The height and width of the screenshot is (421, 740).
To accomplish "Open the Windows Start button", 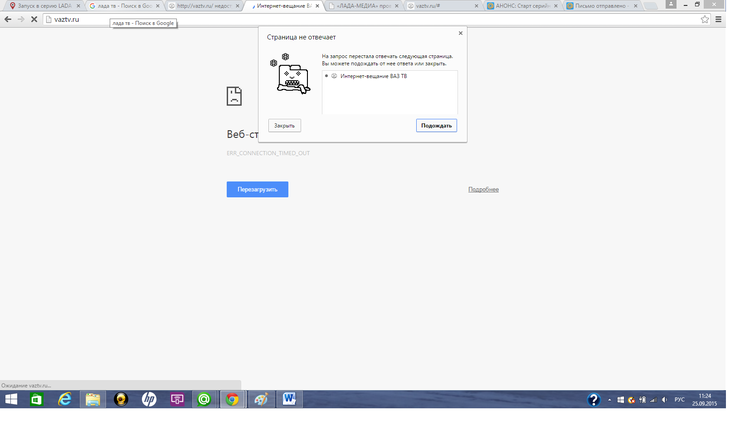I will coord(11,400).
